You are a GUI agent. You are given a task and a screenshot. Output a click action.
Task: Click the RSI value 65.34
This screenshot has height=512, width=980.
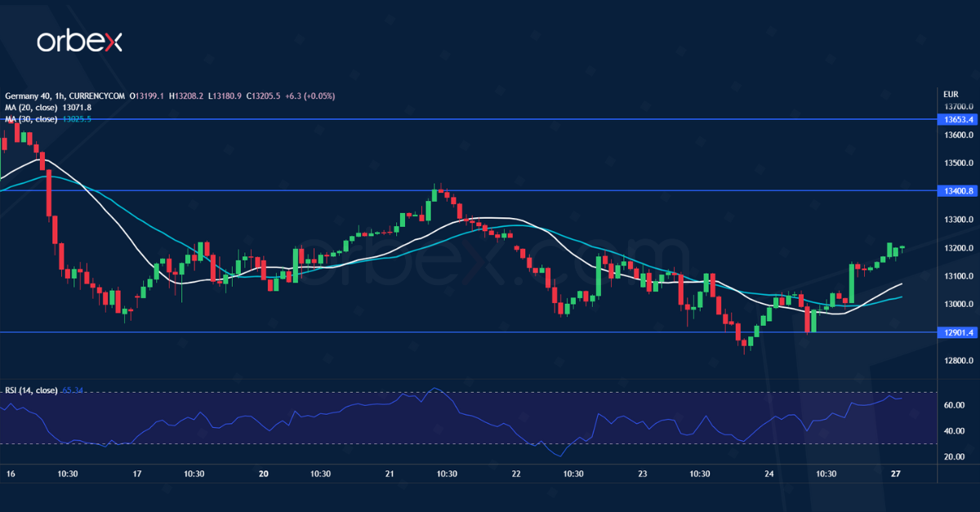(73, 390)
